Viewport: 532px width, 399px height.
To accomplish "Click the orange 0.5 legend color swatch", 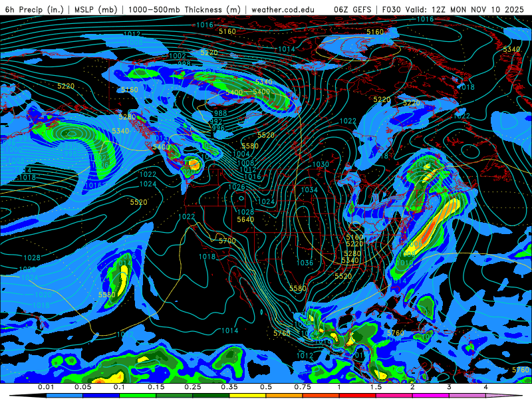I will pos(285,396).
